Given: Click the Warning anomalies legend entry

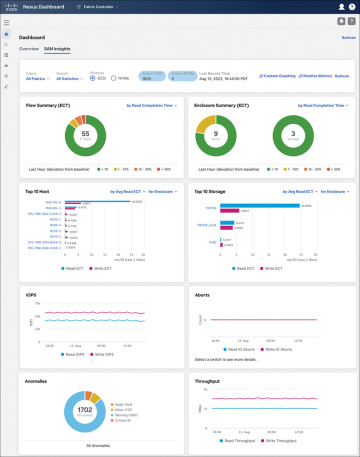Looking at the screenshot, I should [124, 415].
